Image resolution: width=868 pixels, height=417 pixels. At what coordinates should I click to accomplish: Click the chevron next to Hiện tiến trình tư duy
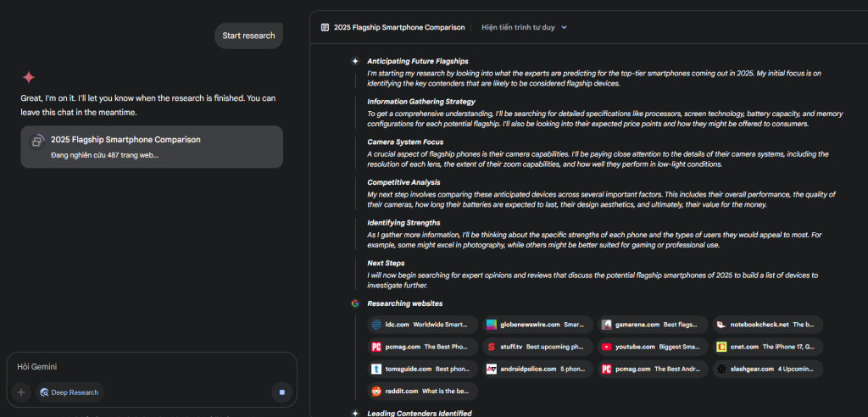564,27
